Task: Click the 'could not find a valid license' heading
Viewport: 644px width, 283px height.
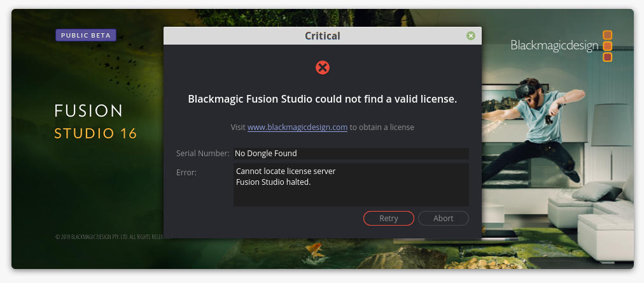Action: [x=323, y=99]
